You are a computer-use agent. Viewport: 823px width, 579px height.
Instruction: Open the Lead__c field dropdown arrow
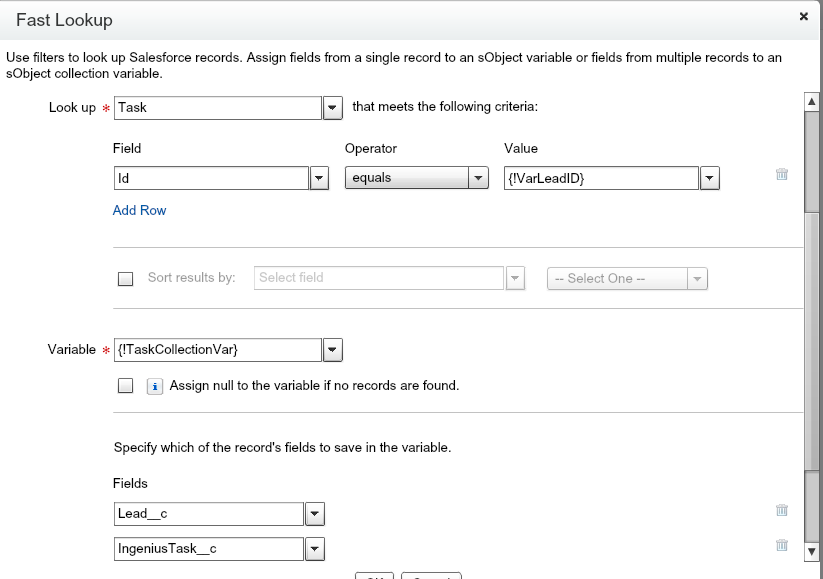(314, 514)
